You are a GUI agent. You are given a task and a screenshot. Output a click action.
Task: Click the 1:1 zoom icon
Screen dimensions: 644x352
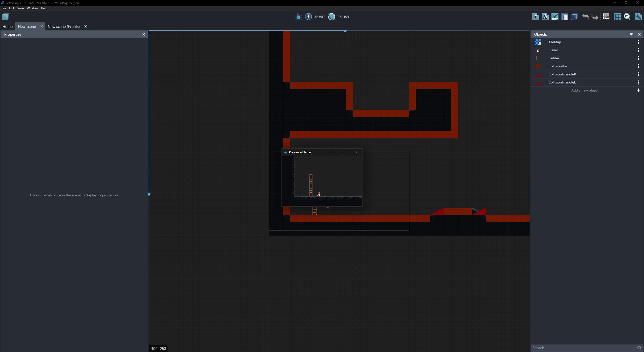627,17
